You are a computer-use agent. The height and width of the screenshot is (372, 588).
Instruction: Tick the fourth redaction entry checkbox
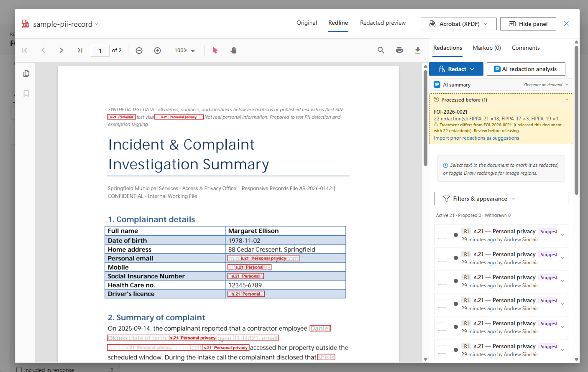[x=442, y=304]
